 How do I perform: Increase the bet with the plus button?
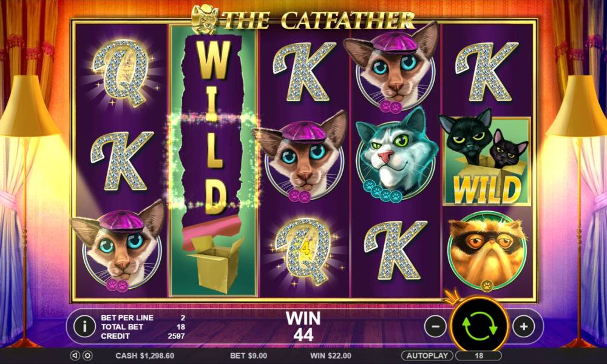523,327
